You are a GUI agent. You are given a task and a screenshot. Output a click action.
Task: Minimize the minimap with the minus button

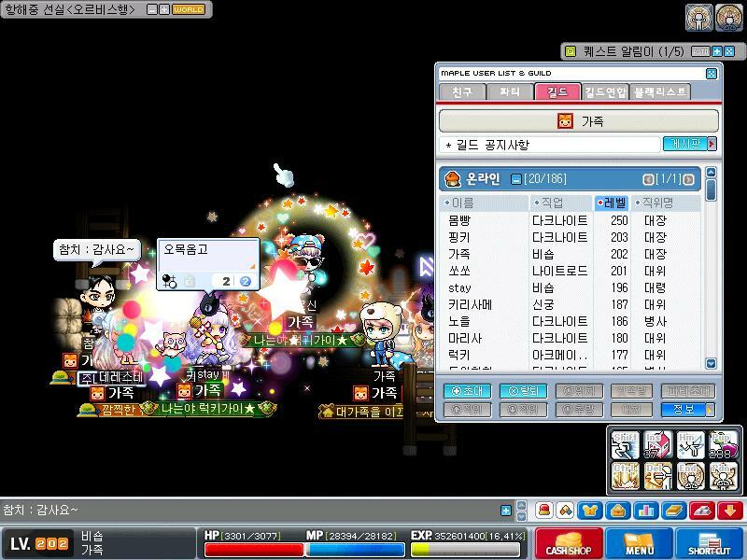pos(152,9)
